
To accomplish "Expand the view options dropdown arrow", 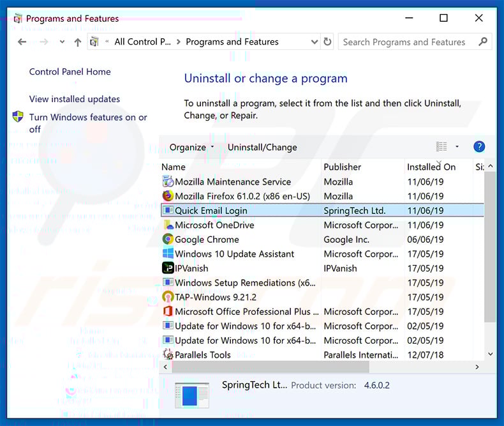I will pyautogui.click(x=457, y=147).
